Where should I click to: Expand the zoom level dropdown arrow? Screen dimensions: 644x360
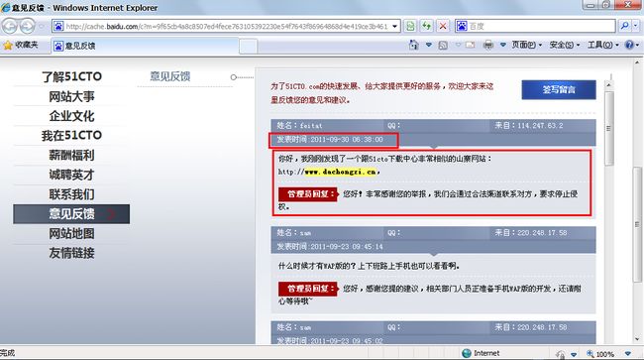coord(627,354)
